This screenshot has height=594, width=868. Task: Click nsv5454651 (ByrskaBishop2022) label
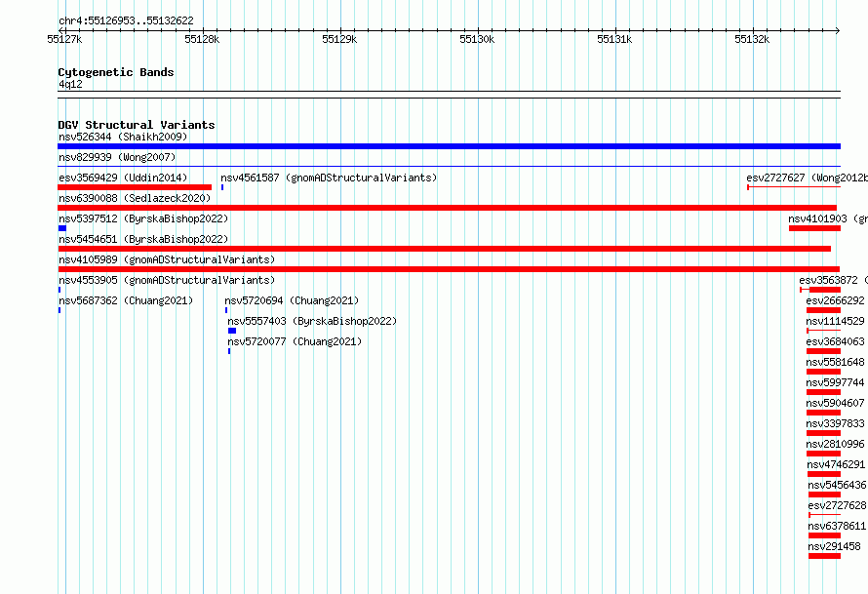(x=143, y=239)
